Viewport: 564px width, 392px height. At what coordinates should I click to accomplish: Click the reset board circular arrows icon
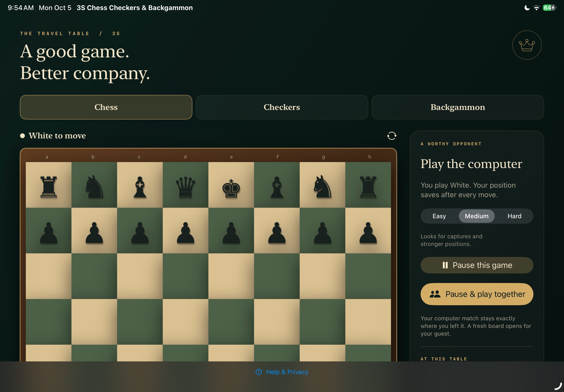coord(391,136)
